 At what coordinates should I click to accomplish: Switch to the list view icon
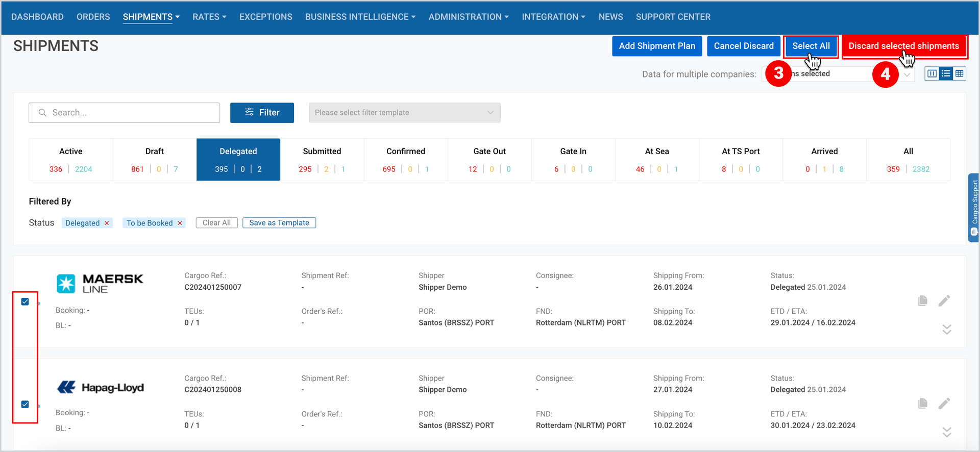point(946,74)
